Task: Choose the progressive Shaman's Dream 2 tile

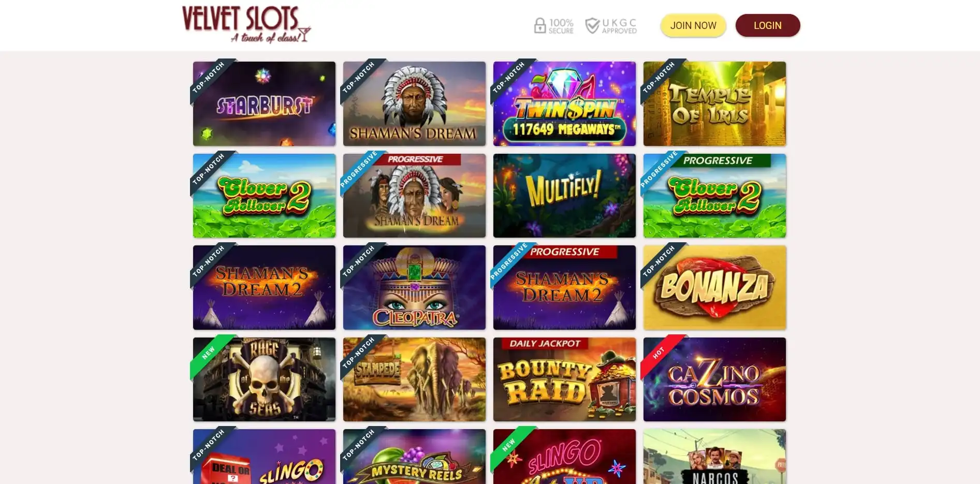Action: 564,287
